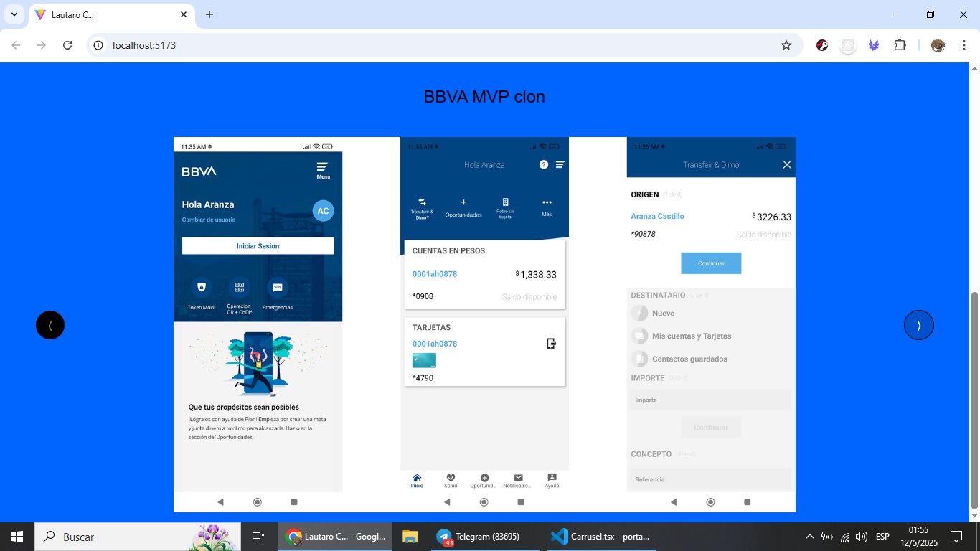
Task: Open the BBVA hamburger Menu
Action: (323, 170)
